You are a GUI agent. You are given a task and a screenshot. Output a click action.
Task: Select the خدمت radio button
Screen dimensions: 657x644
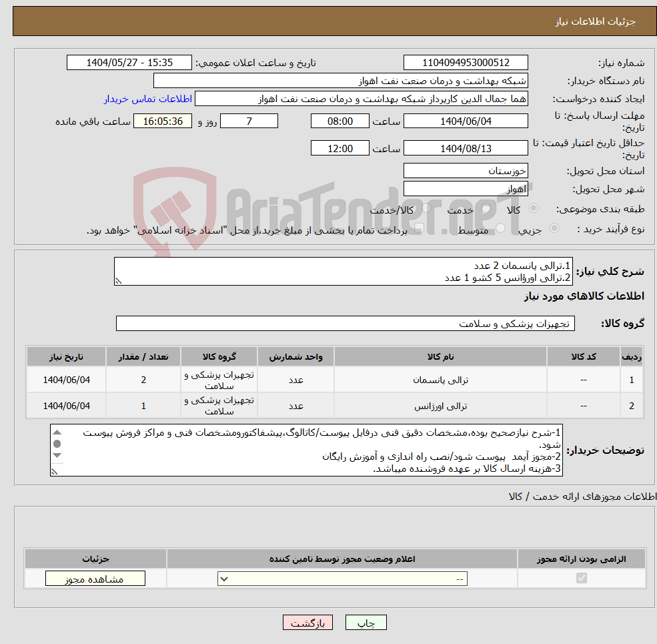click(486, 208)
